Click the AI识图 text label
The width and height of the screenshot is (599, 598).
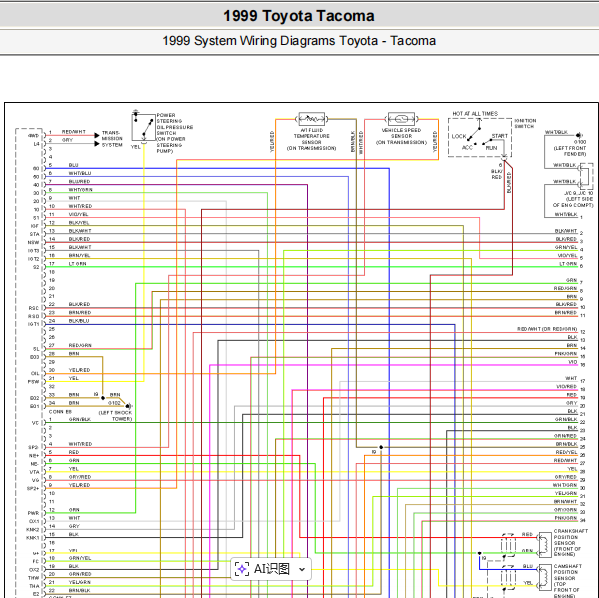(272, 569)
